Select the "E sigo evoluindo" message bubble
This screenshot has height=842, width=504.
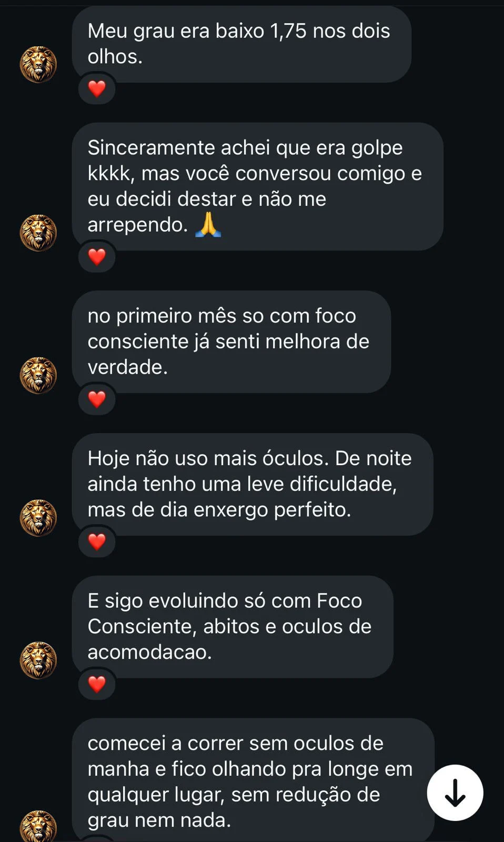point(232,626)
